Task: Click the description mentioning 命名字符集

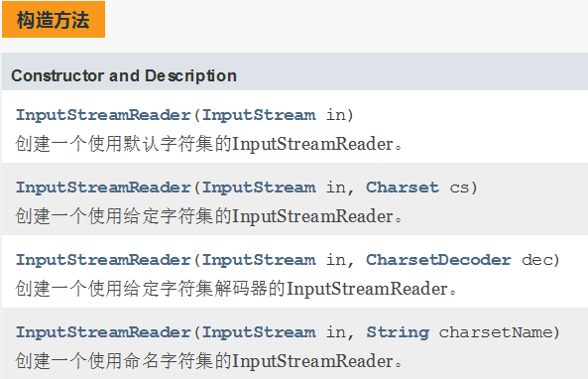Action: pos(209,361)
